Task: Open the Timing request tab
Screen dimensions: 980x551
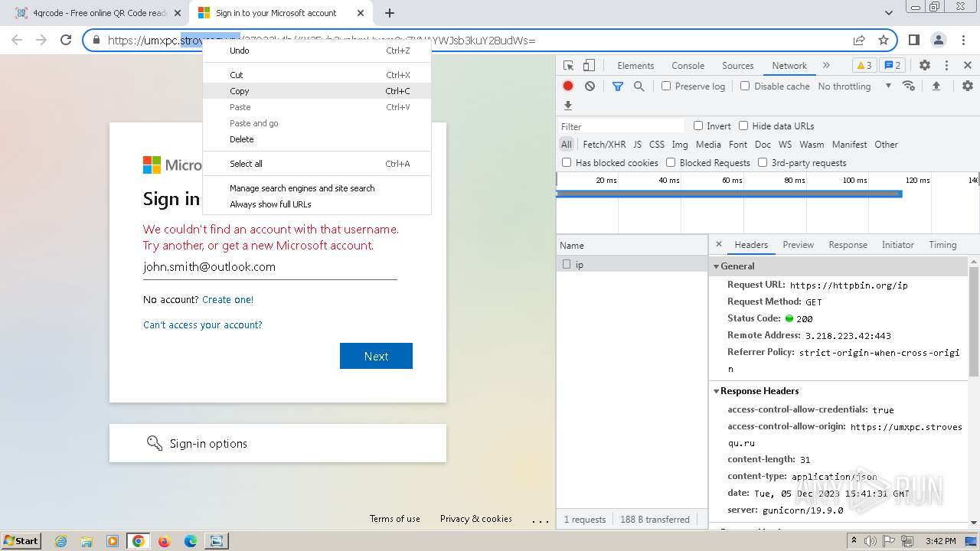Action: click(x=942, y=245)
